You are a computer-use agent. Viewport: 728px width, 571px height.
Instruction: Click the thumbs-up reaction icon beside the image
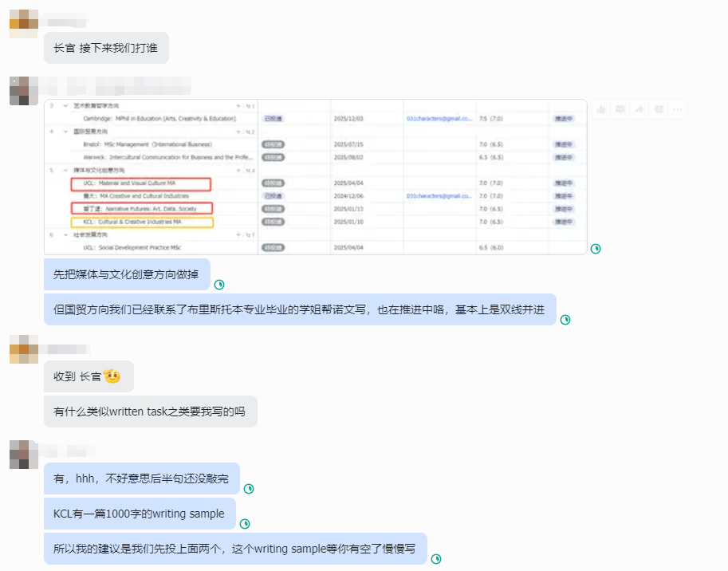tap(601, 109)
